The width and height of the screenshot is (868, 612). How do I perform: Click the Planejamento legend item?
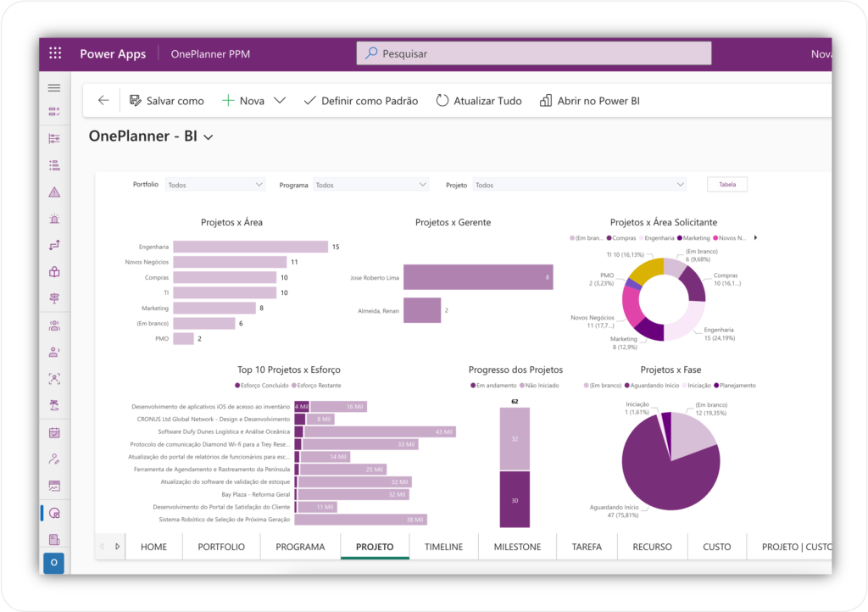[735, 385]
